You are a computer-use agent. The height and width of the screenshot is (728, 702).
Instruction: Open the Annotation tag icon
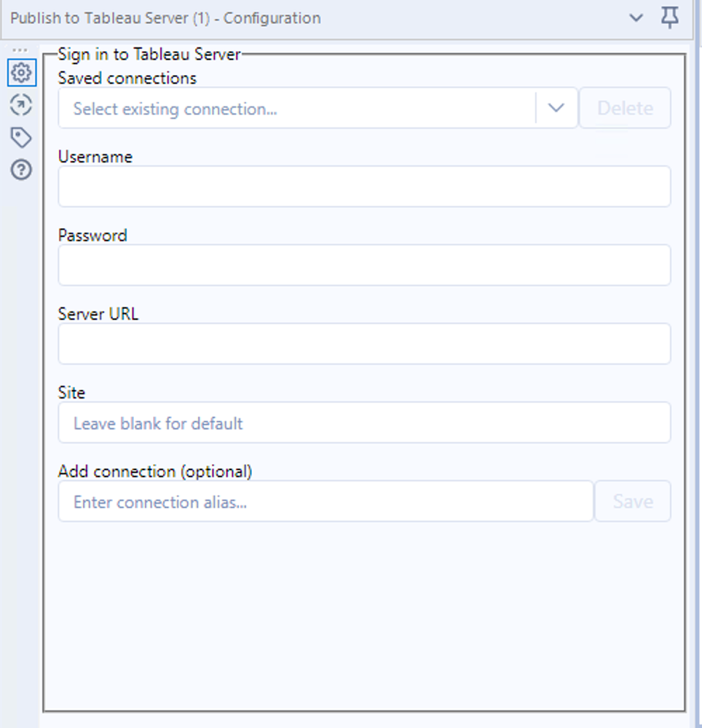pos(21,138)
